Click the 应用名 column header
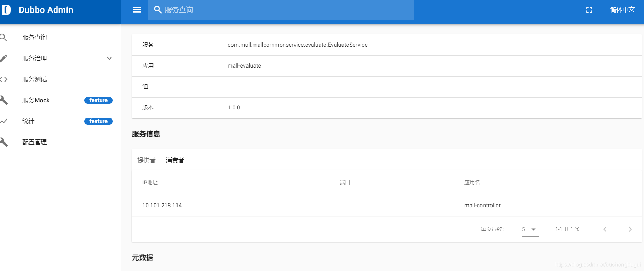This screenshot has height=271, width=644. [x=472, y=183]
